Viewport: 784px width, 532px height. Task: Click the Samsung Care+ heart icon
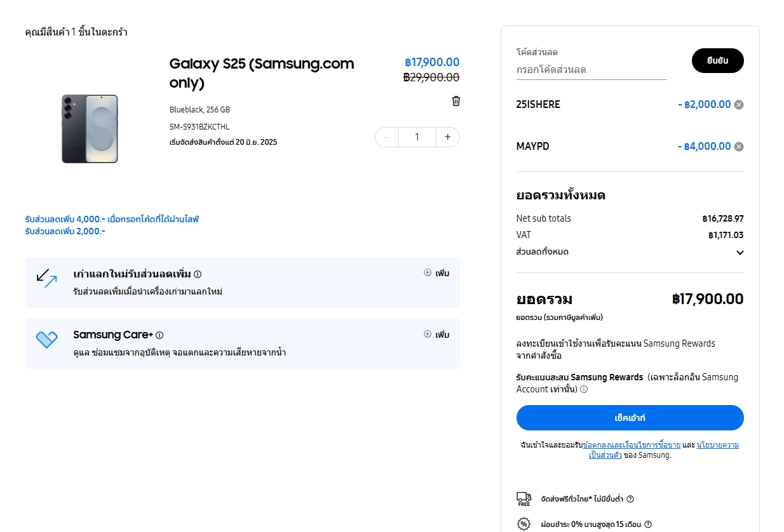47,340
